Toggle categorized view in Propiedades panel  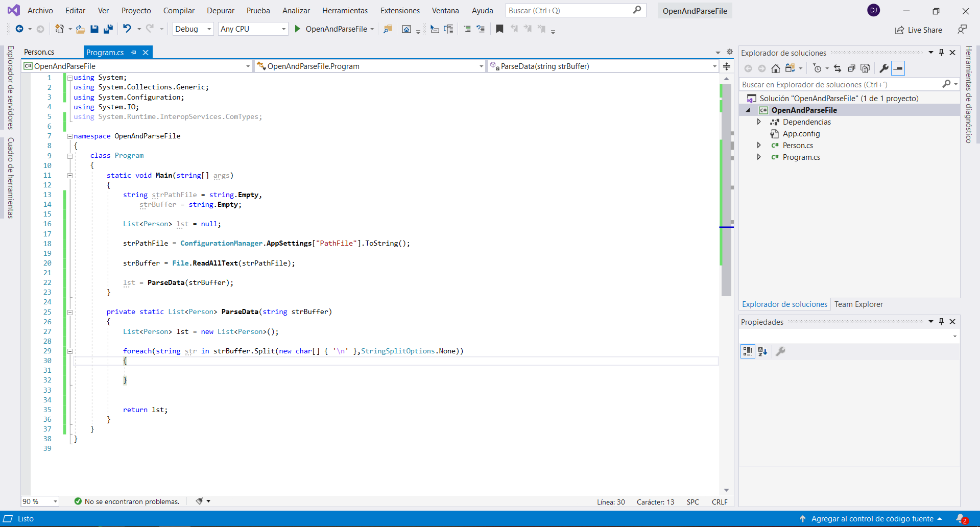(748, 351)
